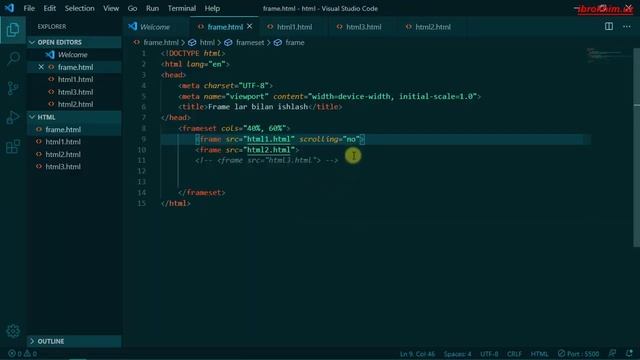Open the Edit menu
This screenshot has width=640, height=360.
click(49, 8)
